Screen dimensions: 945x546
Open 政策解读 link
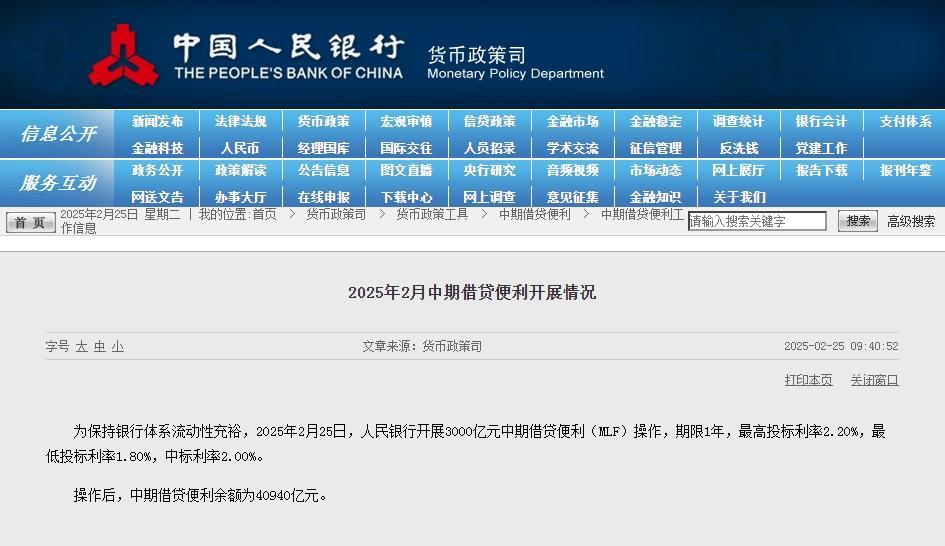coord(240,171)
